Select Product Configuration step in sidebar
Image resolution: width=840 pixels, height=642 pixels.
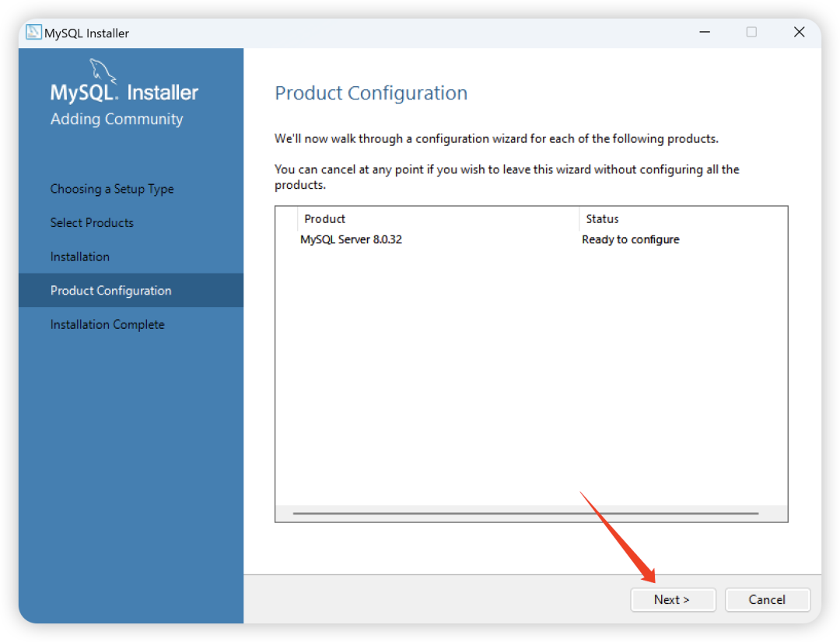(131, 290)
